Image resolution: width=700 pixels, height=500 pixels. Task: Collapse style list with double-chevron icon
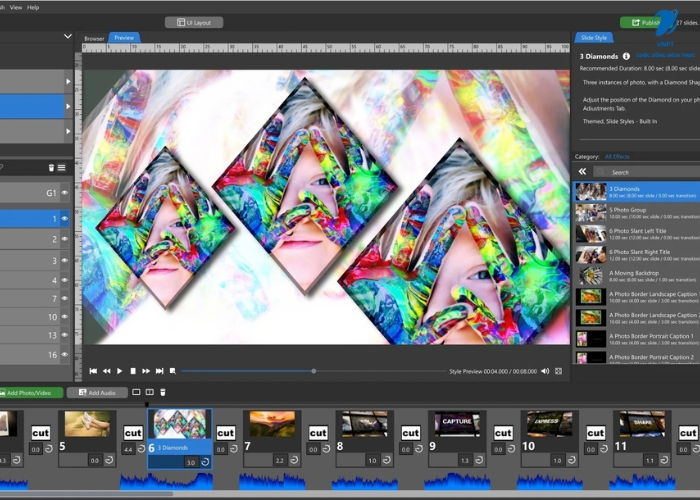[x=582, y=171]
